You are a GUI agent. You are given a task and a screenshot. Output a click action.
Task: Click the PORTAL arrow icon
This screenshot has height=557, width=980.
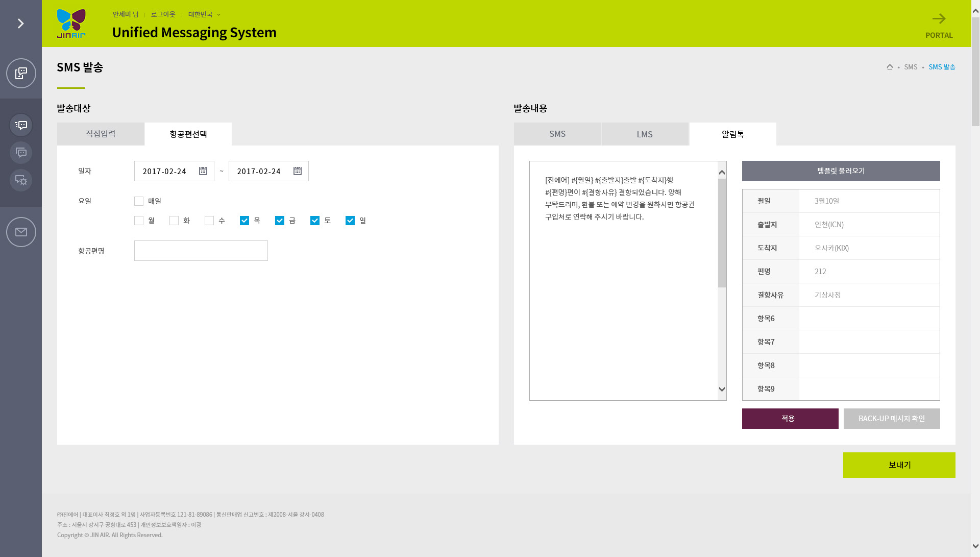point(939,19)
